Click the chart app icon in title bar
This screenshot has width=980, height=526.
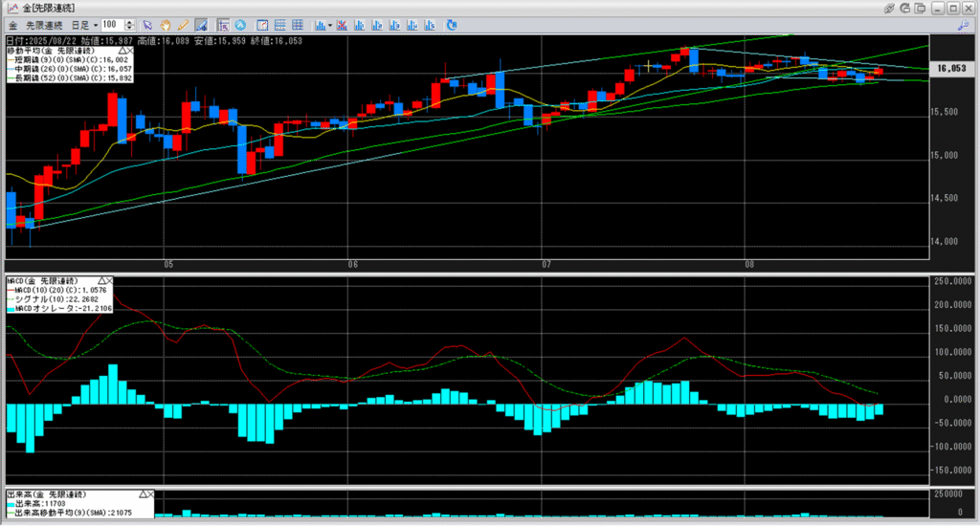12,8
